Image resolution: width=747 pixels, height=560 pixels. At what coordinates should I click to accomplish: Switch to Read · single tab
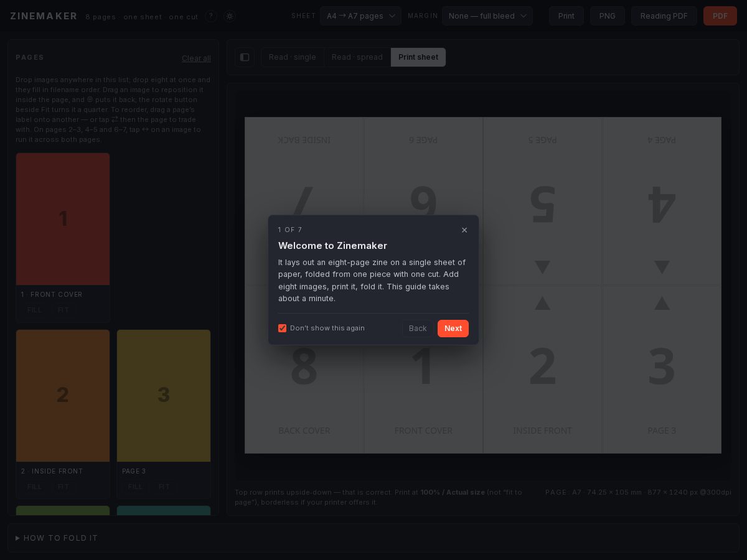click(293, 57)
